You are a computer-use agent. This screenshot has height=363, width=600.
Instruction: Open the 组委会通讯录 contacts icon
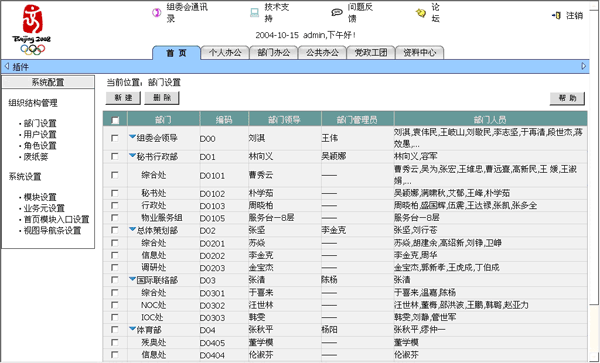coord(157,13)
